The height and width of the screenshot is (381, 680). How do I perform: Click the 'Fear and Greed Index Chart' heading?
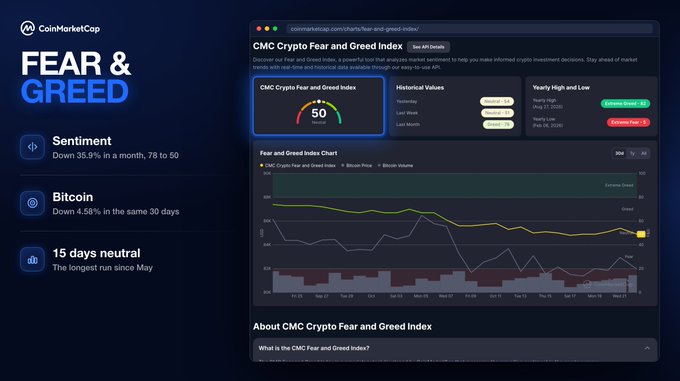[298, 153]
